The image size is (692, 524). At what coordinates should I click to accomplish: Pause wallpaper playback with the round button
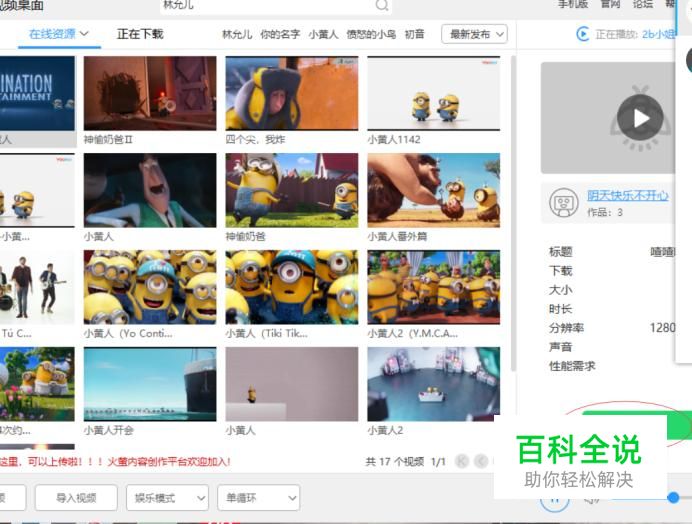tap(554, 500)
